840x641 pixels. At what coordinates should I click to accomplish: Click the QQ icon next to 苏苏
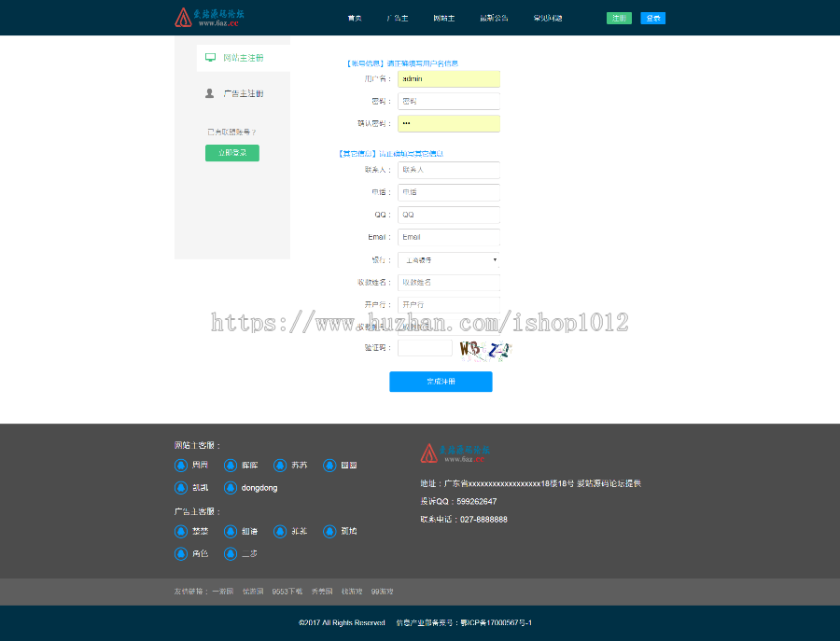(280, 465)
